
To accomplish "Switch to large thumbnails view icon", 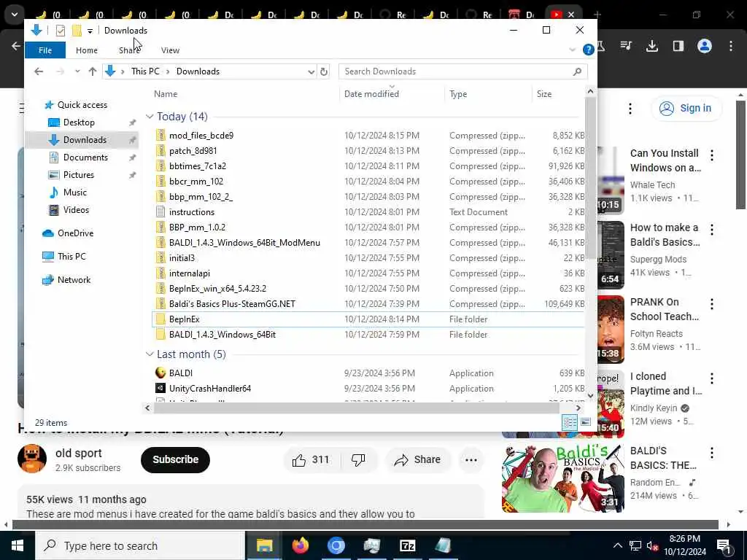I will pyautogui.click(x=586, y=422).
